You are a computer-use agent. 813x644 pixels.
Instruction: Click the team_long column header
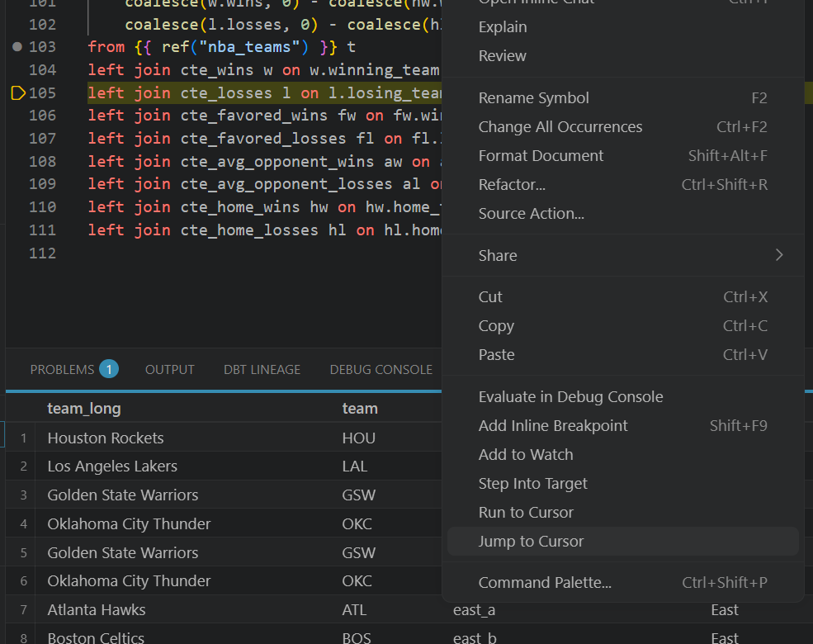84,409
